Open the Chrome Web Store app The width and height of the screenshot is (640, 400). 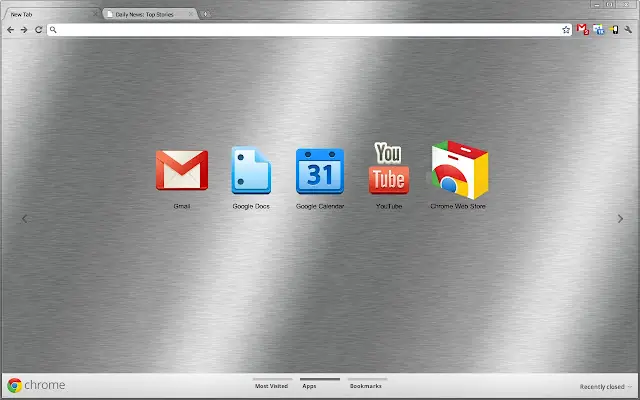click(459, 170)
